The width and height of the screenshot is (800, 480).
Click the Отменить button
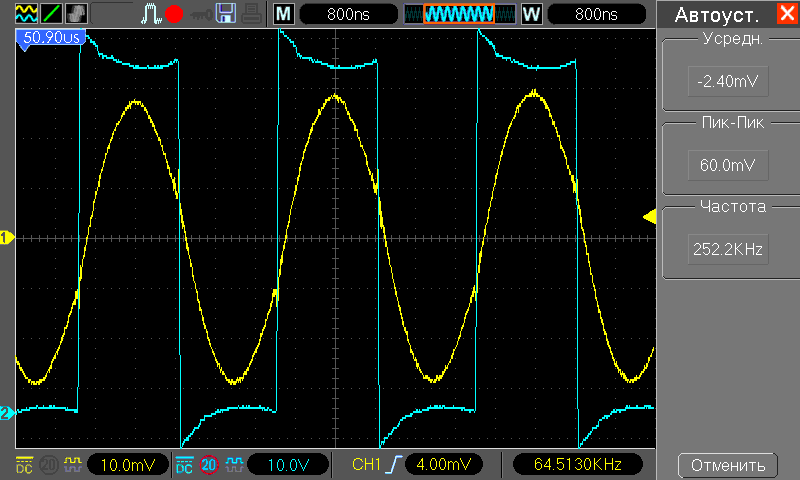[727, 465]
